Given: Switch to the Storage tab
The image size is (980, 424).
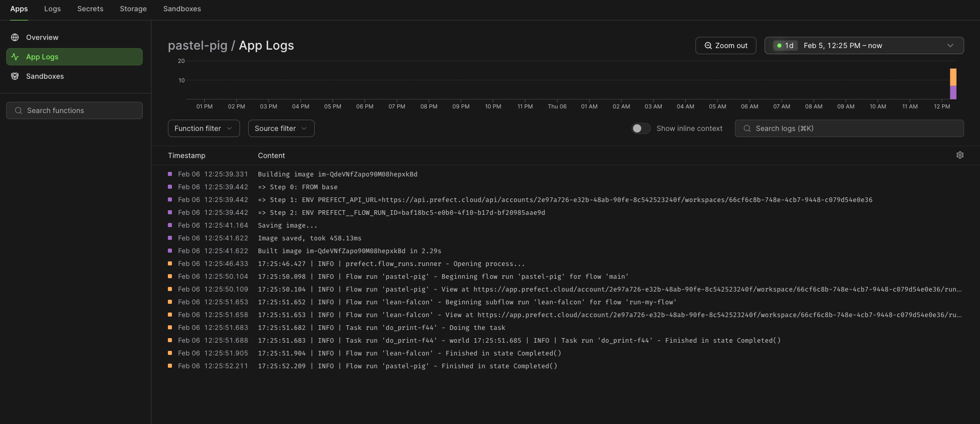Looking at the screenshot, I should tap(133, 9).
